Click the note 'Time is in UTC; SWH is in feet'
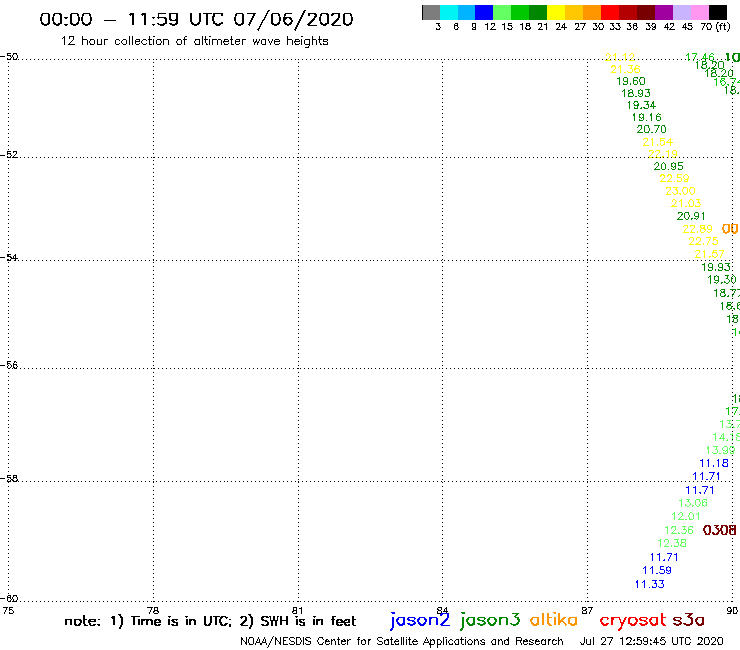This screenshot has width=740, height=650. [210, 621]
